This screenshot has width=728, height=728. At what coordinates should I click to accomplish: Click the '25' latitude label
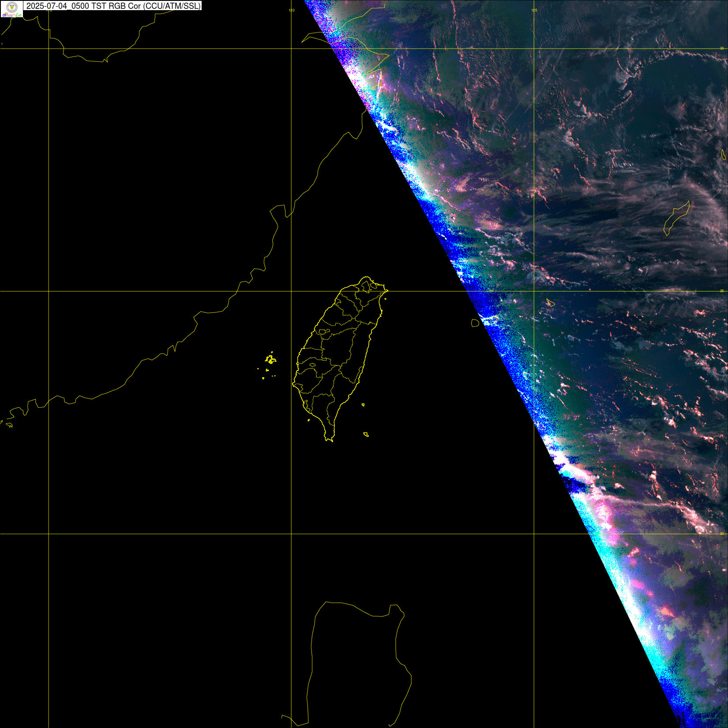tap(722, 291)
